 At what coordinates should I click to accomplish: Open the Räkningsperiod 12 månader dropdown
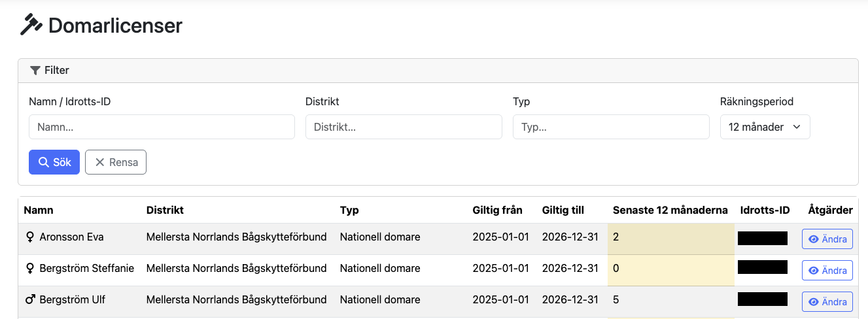(765, 127)
